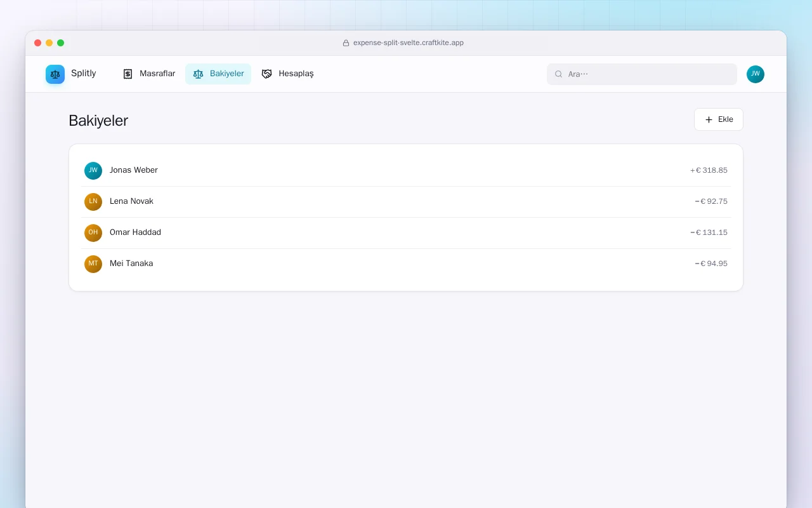Screen dimensions: 812x508
Task: Click Jonas Weber's JW avatar in list
Action: pyautogui.click(x=93, y=171)
